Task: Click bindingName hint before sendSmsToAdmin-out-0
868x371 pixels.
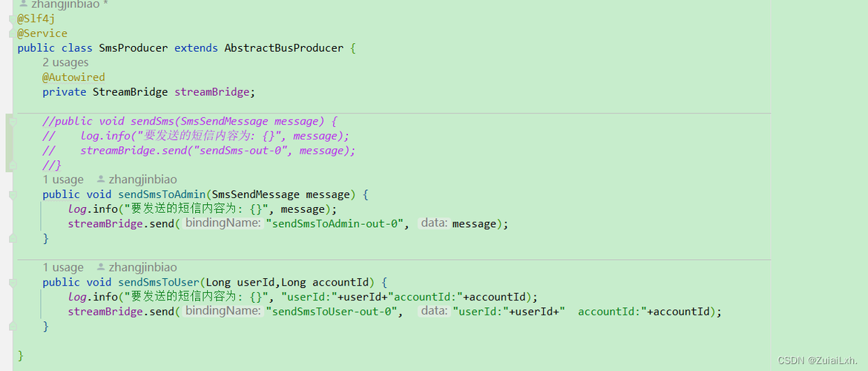Action: (x=223, y=223)
